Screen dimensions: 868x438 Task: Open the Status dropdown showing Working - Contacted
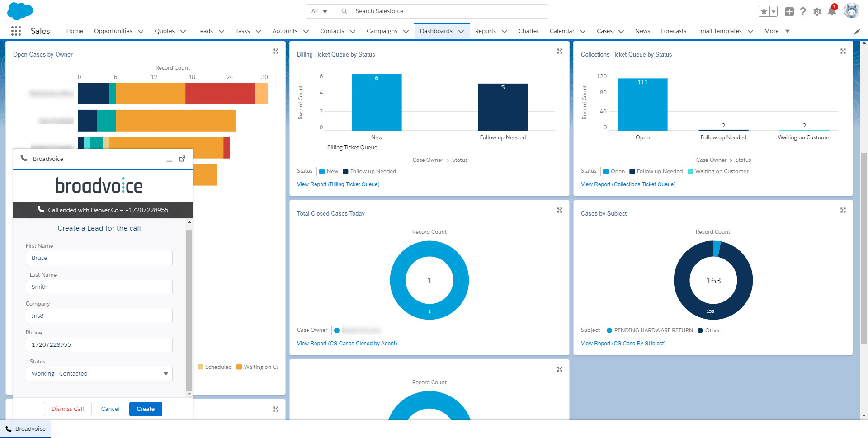99,374
